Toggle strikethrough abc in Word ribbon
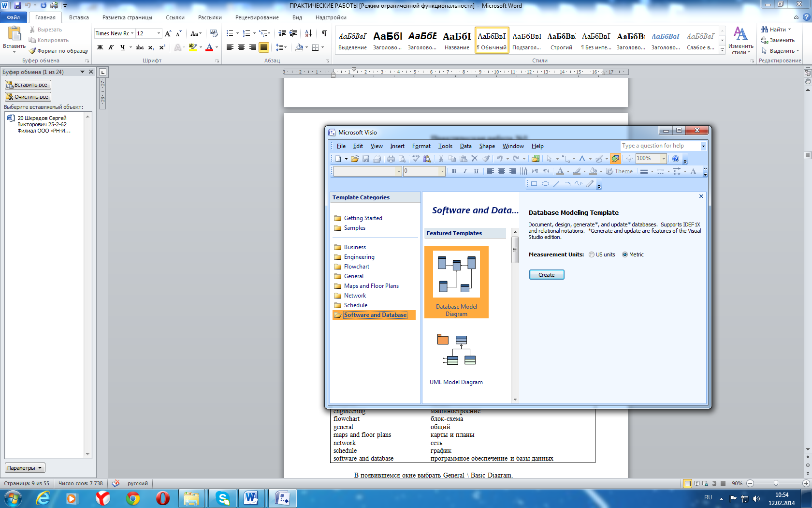The image size is (812, 508). tap(140, 47)
